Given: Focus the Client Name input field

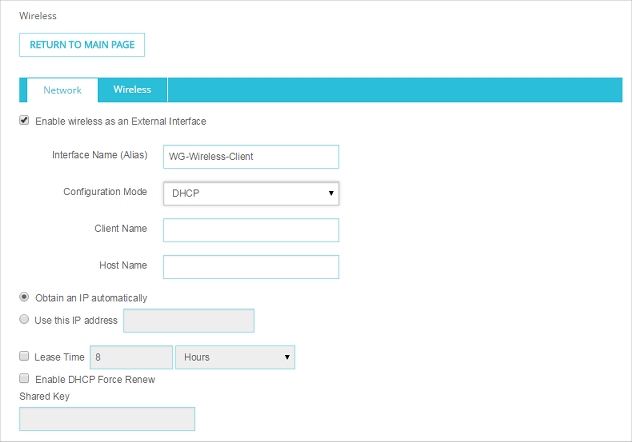Looking at the screenshot, I should (251, 230).
